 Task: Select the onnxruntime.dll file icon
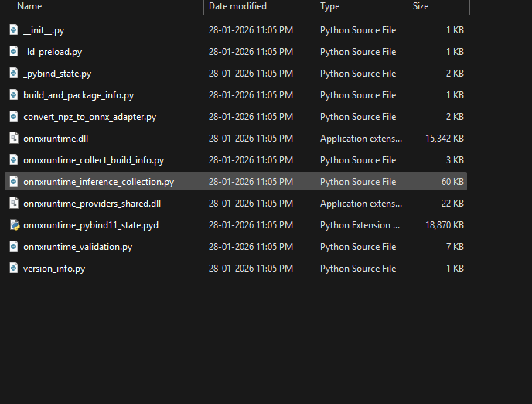click(x=14, y=139)
